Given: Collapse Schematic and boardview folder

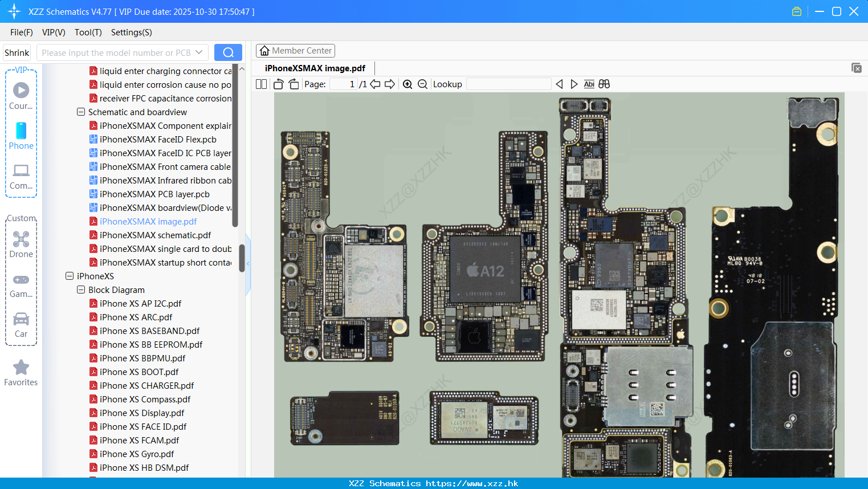Looking at the screenshot, I should (x=81, y=112).
